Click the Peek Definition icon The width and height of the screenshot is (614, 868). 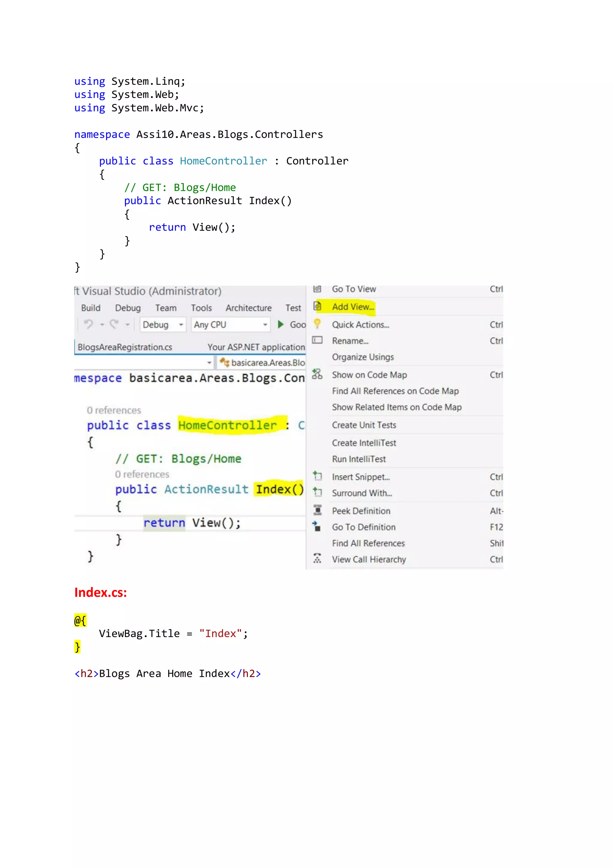[x=317, y=510]
